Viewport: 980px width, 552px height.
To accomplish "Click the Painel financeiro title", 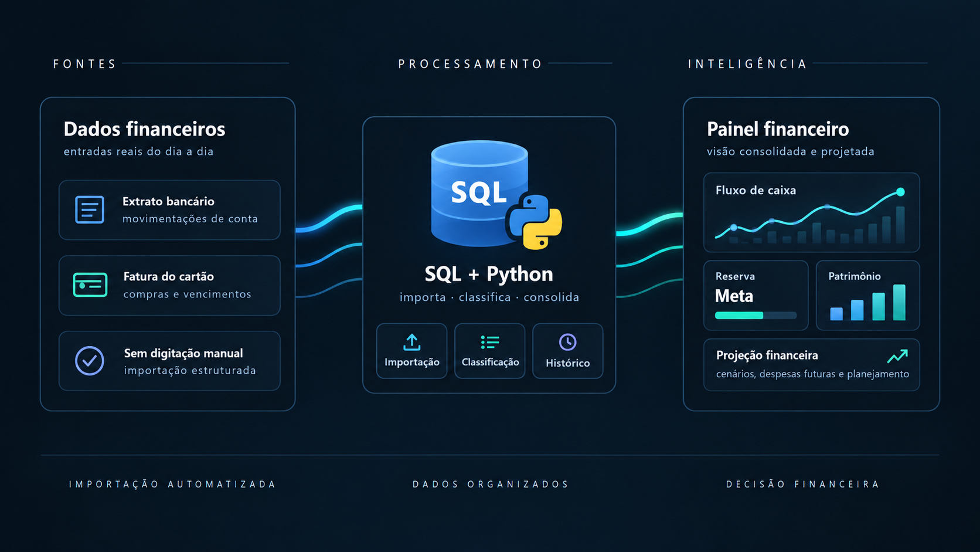I will pos(778,129).
